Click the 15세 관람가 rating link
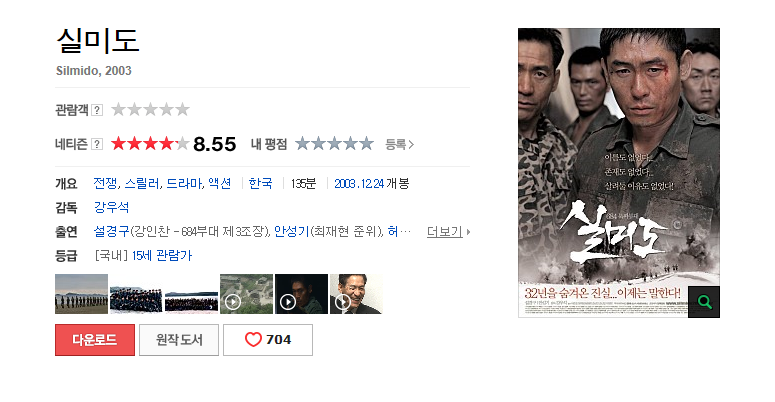 click(x=162, y=255)
